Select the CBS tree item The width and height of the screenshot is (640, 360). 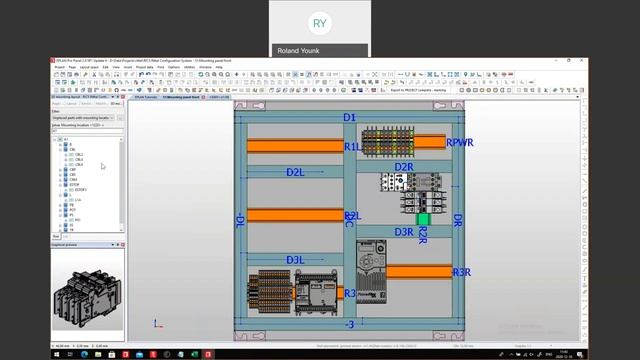(73, 175)
